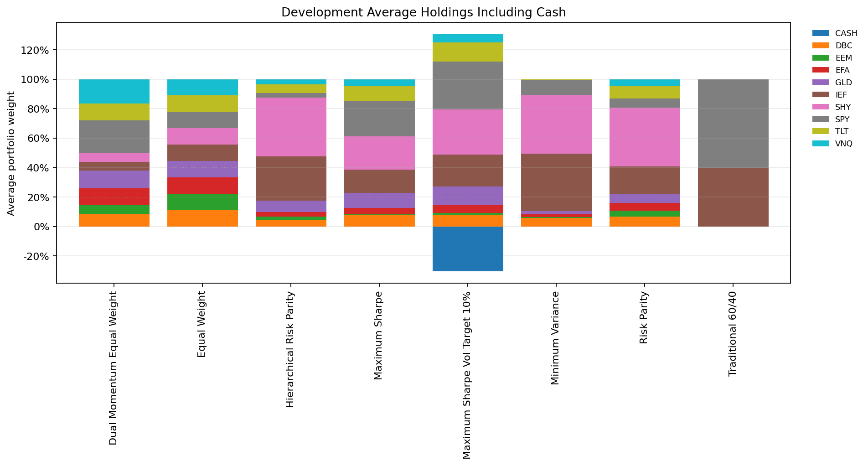The height and width of the screenshot is (466, 868).
Task: Click the IEF segment of Traditional 60/40 bar
Action: click(x=733, y=197)
